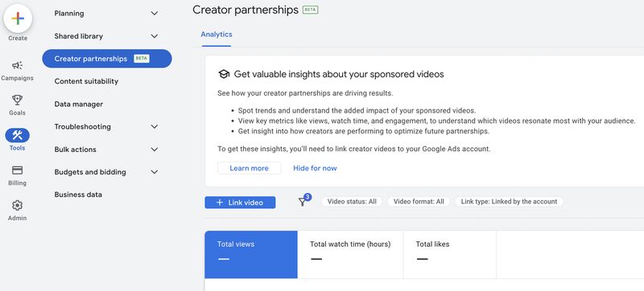Click the BETA badge beside the page heading
This screenshot has width=644, height=291.
311,10
